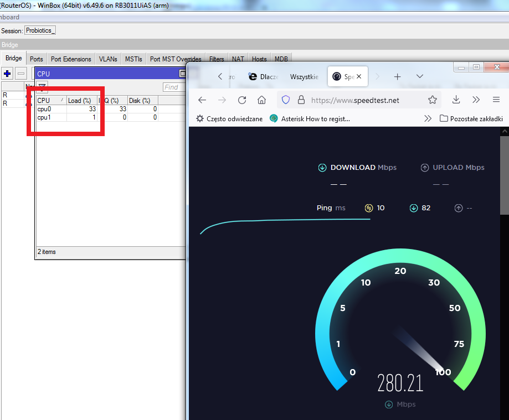509x420 pixels.
Task: Bookmark this page with the star icon
Action: (433, 100)
